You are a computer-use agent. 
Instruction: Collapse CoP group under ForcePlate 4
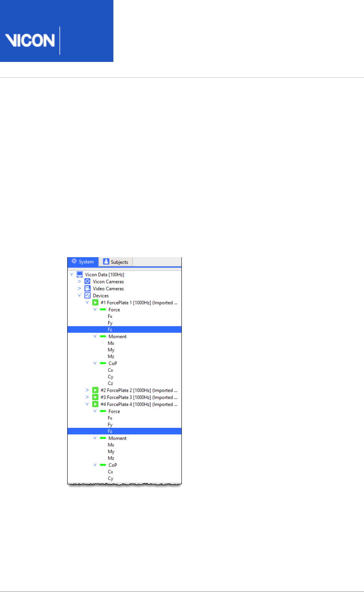point(95,465)
